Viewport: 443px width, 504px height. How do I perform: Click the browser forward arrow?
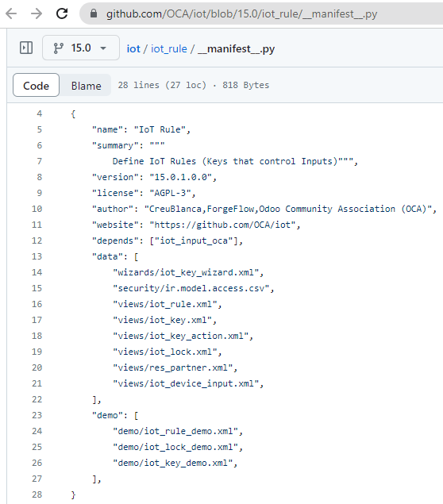coord(37,13)
